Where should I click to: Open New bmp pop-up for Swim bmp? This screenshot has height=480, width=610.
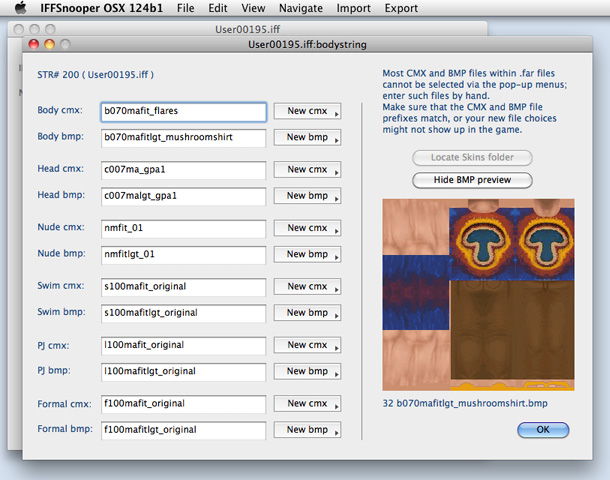coord(308,312)
